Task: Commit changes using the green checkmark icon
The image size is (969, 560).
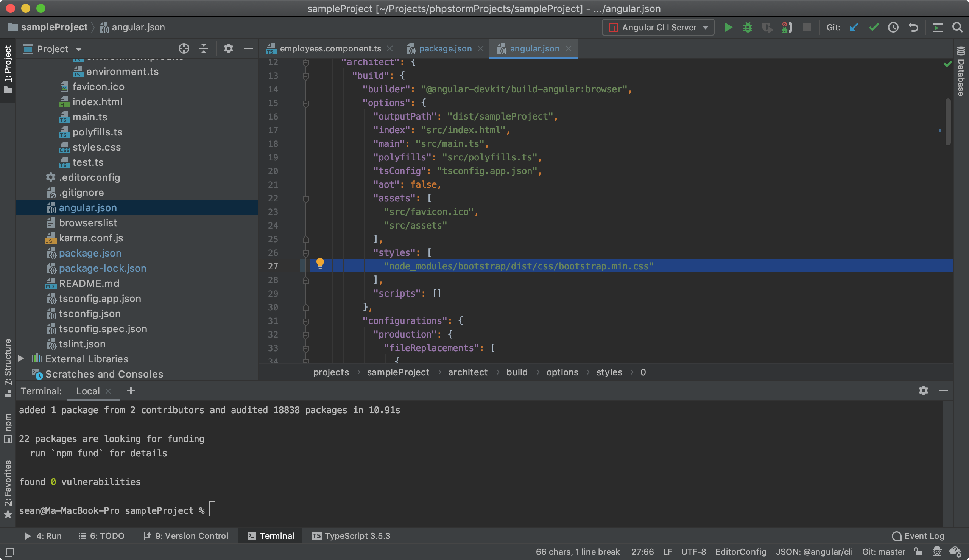Action: [874, 27]
